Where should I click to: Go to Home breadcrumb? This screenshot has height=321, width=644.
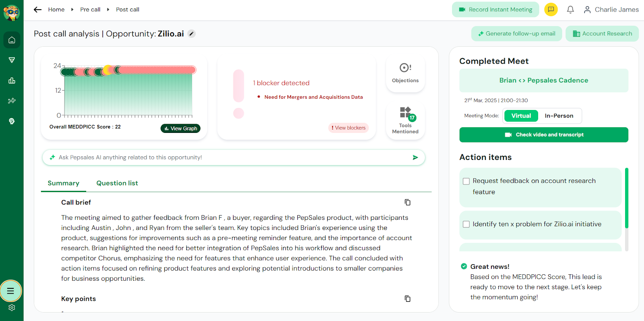56,10
